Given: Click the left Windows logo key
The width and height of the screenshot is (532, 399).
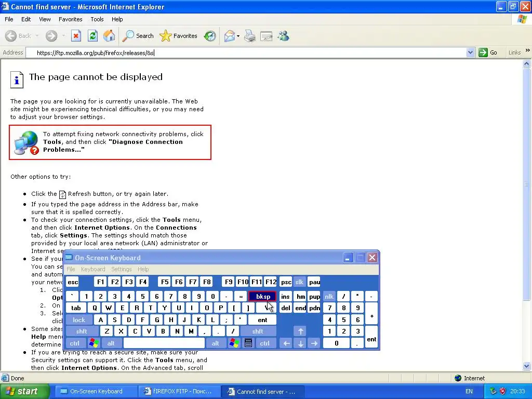Looking at the screenshot, I should pos(94,343).
